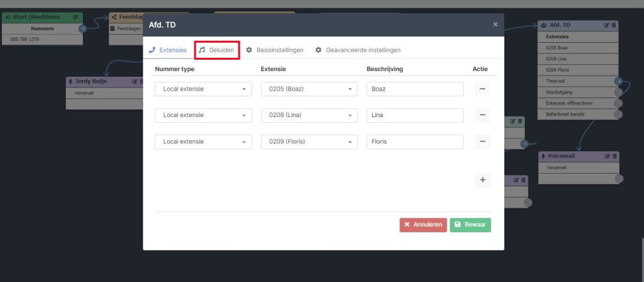Delete the Voicemail node
The height and width of the screenshot is (282, 644).
tap(614, 156)
